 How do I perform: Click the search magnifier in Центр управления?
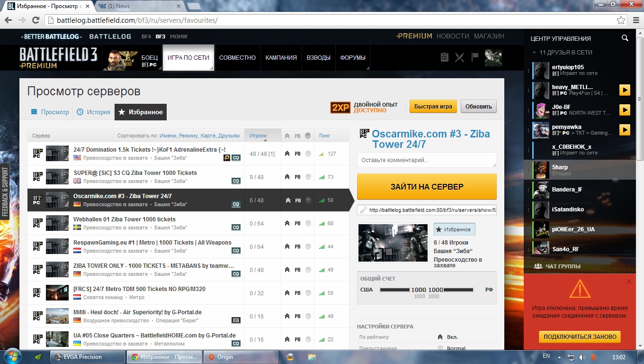625,38
